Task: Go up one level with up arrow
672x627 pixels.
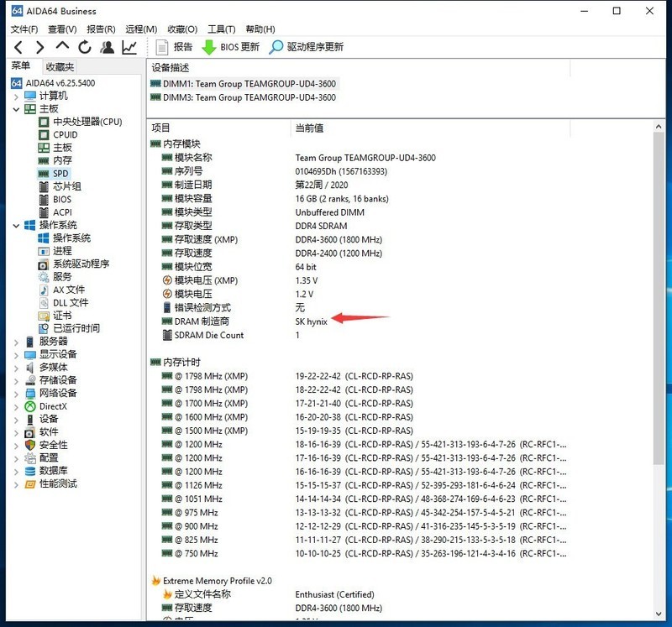Action: [x=62, y=47]
